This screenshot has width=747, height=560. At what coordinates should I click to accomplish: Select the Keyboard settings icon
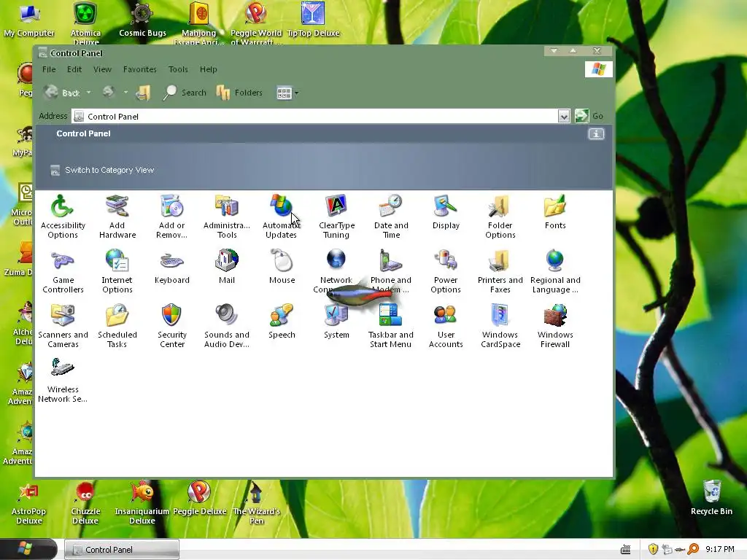click(172, 267)
